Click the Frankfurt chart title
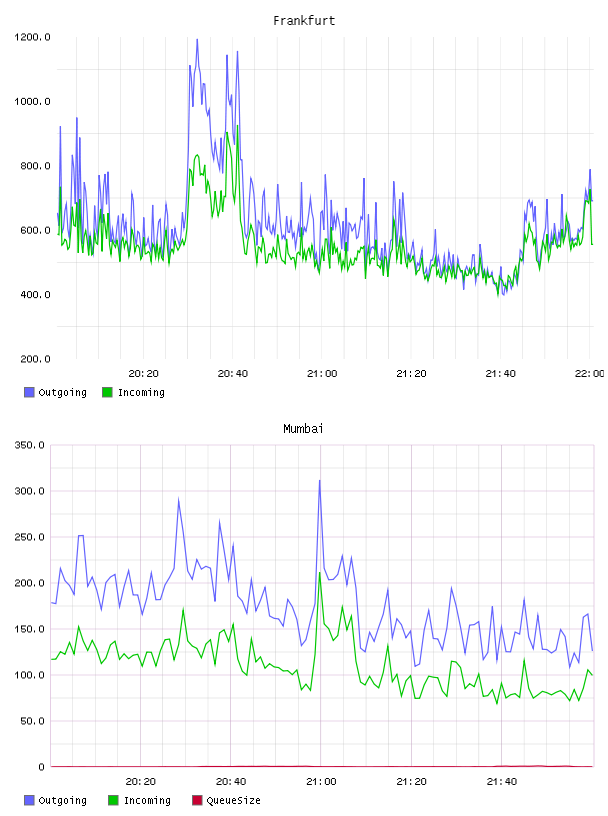 [x=304, y=21]
